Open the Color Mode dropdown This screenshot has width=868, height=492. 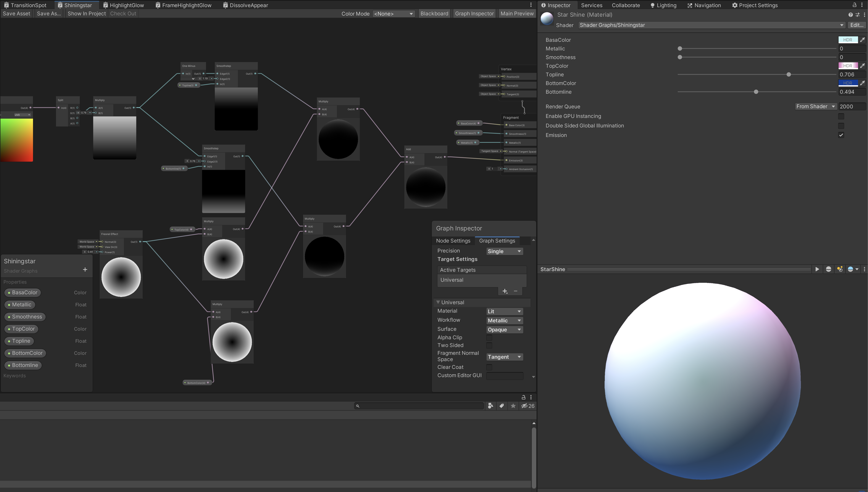[x=394, y=14]
